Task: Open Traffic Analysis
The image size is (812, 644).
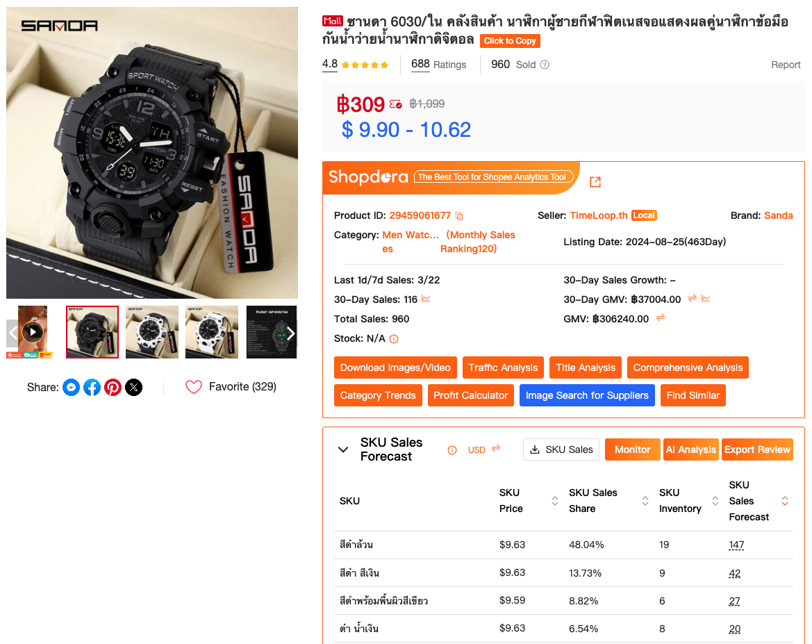Action: 503,368
